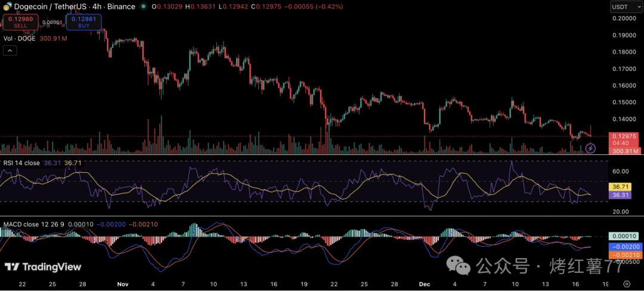Click the purple lightning bolt icon
The width and height of the screenshot is (644, 292).
pyautogui.click(x=590, y=147)
